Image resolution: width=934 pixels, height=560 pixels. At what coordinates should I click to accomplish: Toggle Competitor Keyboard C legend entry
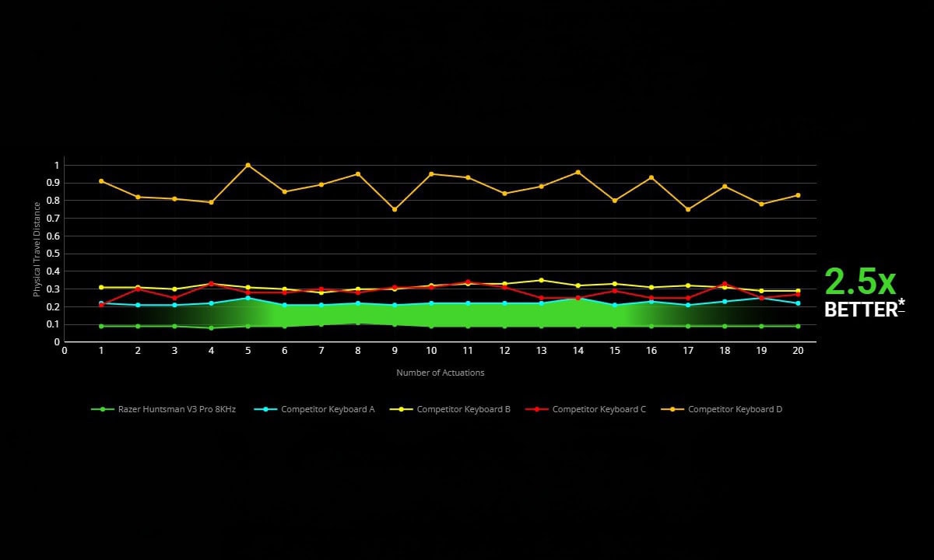pyautogui.click(x=585, y=409)
